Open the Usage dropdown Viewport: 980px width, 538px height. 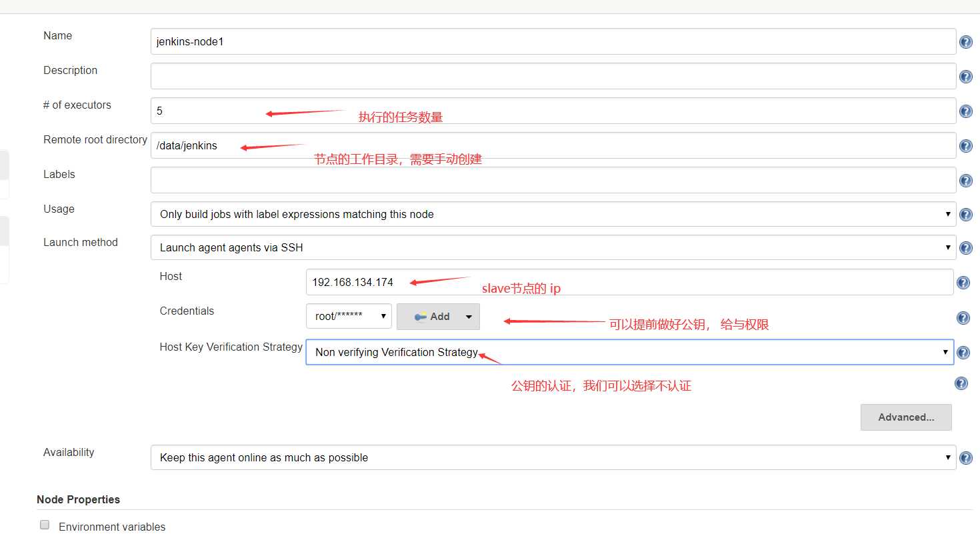click(x=553, y=214)
